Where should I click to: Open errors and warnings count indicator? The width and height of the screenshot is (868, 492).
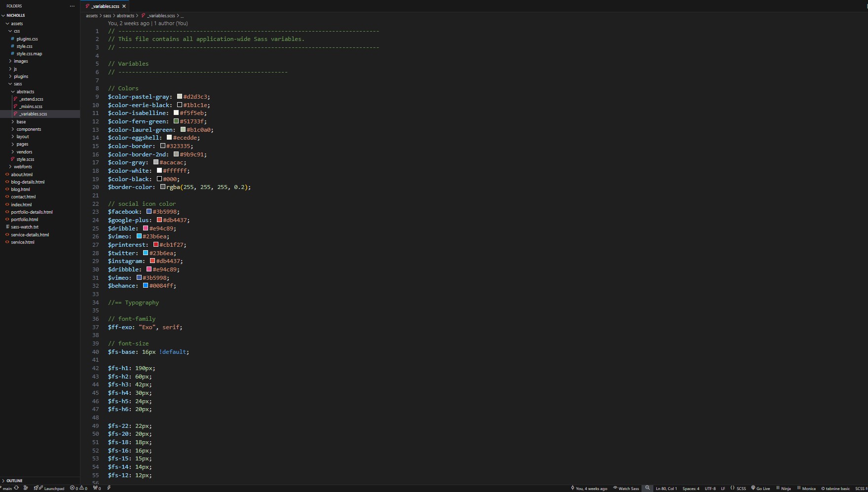point(78,489)
